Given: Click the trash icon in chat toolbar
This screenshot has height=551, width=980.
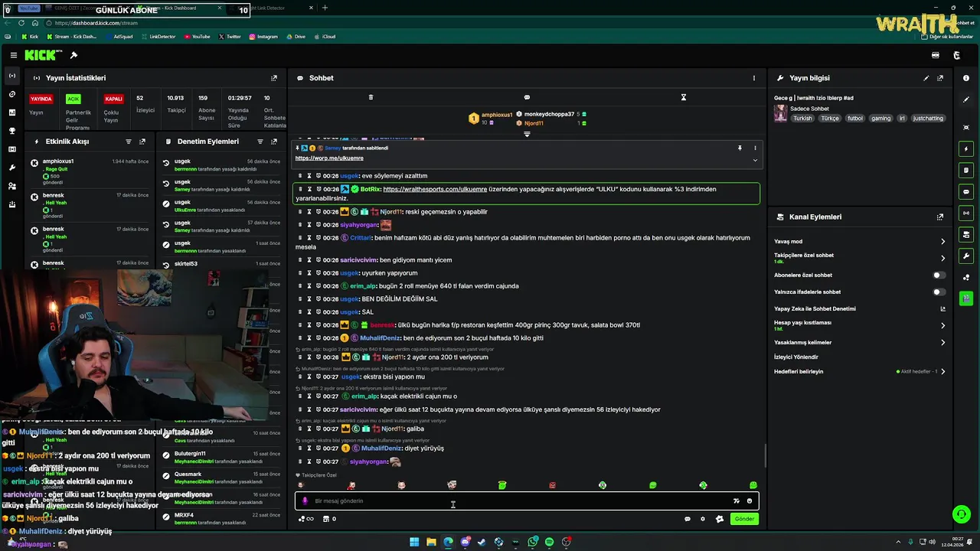Looking at the screenshot, I should point(371,97).
